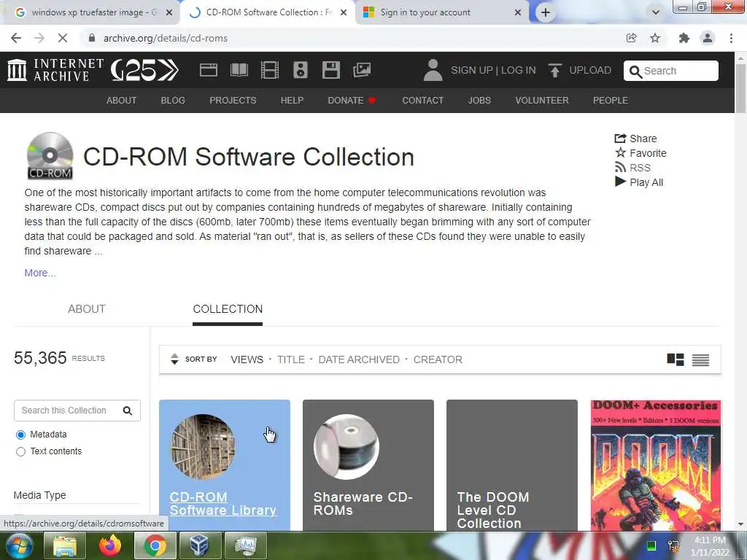Click the address bar URL
This screenshot has height=560, width=747.
click(166, 38)
